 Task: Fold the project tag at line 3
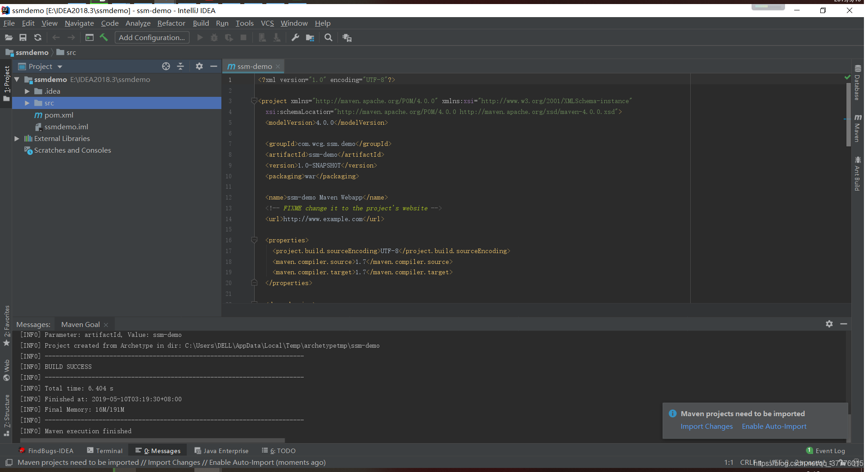coord(254,101)
